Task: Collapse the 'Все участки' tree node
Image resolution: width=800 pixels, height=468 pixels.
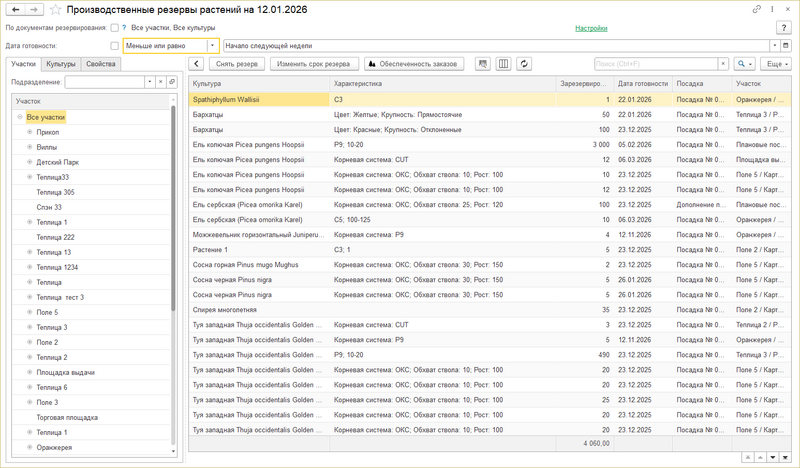Action: tap(19, 117)
